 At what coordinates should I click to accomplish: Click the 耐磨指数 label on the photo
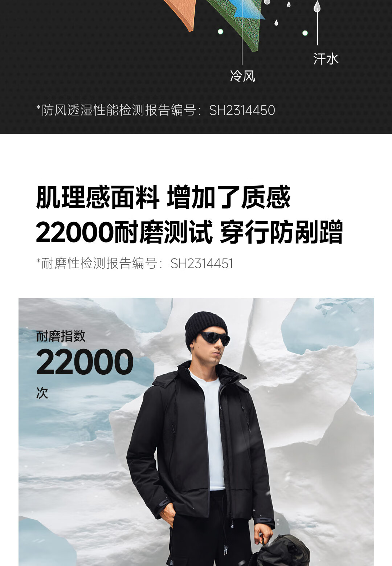(61, 336)
